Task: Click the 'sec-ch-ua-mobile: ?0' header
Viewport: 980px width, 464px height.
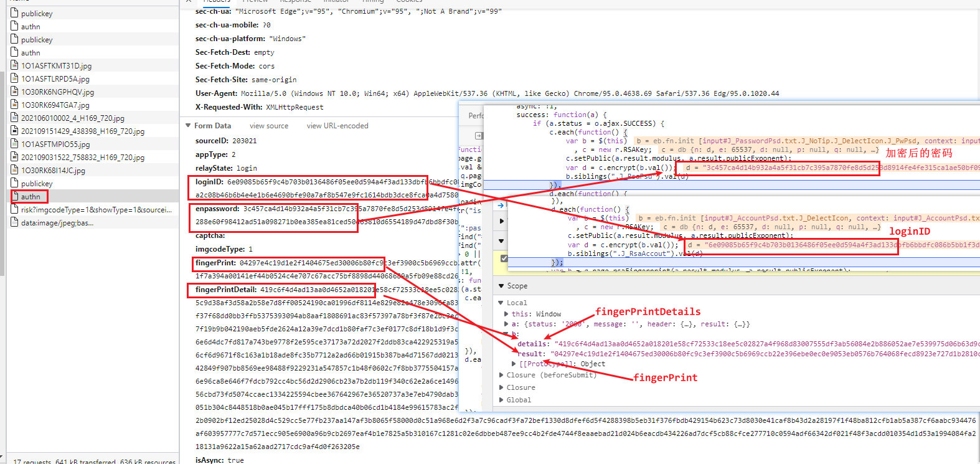Action: click(233, 25)
